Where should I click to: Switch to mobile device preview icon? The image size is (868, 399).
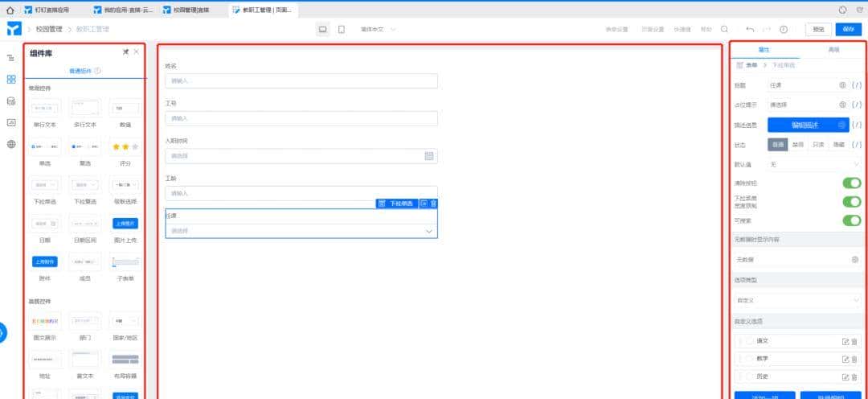(x=342, y=30)
